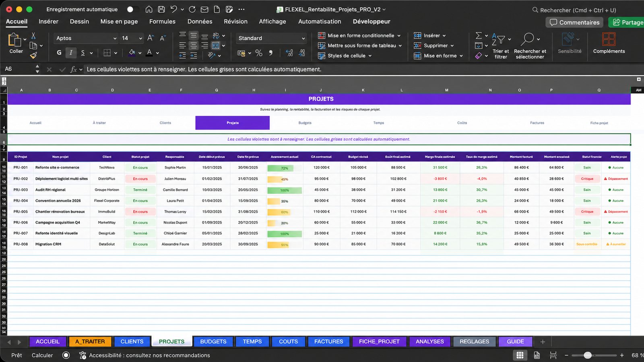Click the Format Painter brush icon
644x362 pixels.
[33, 55]
